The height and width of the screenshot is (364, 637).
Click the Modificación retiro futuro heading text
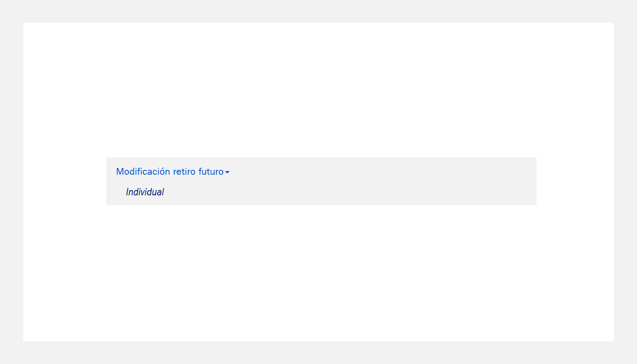click(170, 172)
